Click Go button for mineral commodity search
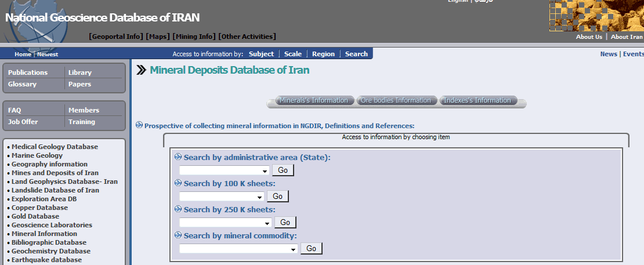Viewport: 644px width, 265px height. [x=312, y=249]
